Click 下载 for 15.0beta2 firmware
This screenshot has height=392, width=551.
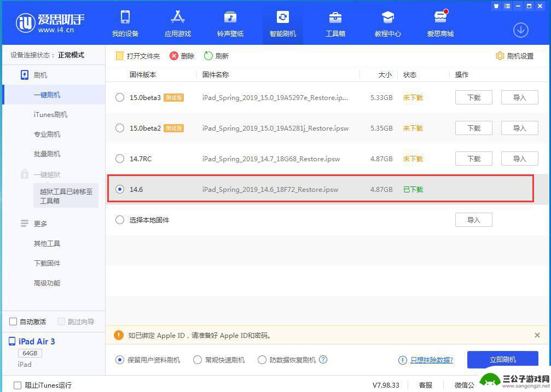click(474, 128)
